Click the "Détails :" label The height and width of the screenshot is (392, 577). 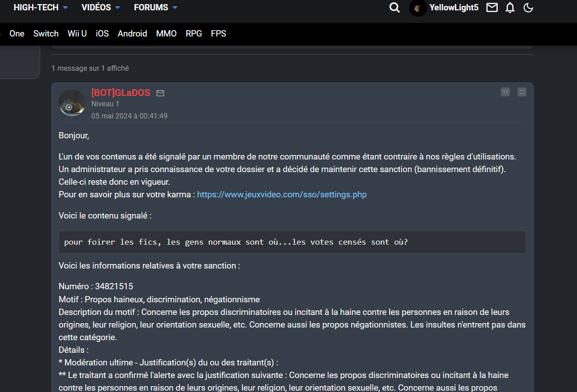click(x=73, y=350)
